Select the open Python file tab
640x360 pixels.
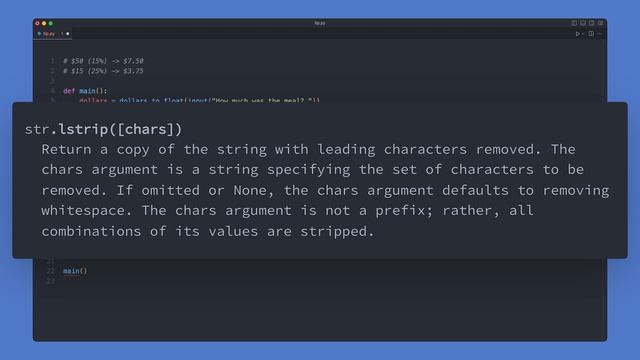(x=53, y=34)
